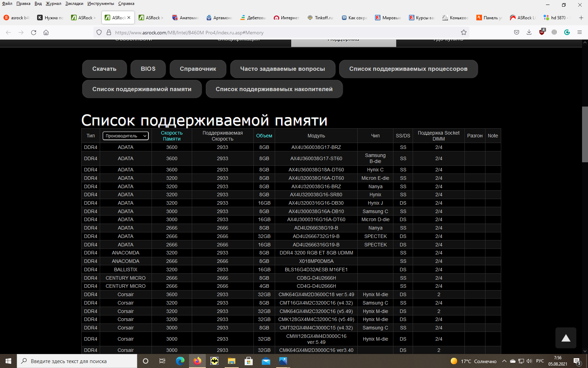Screen dimensions: 588x368
Task: Click the Скачать button
Action: coord(104,69)
